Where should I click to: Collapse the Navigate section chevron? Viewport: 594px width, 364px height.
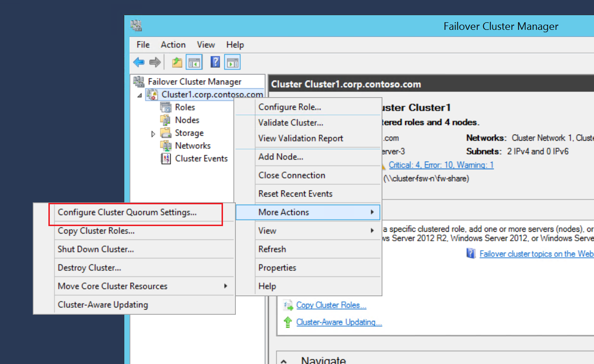[x=284, y=361]
